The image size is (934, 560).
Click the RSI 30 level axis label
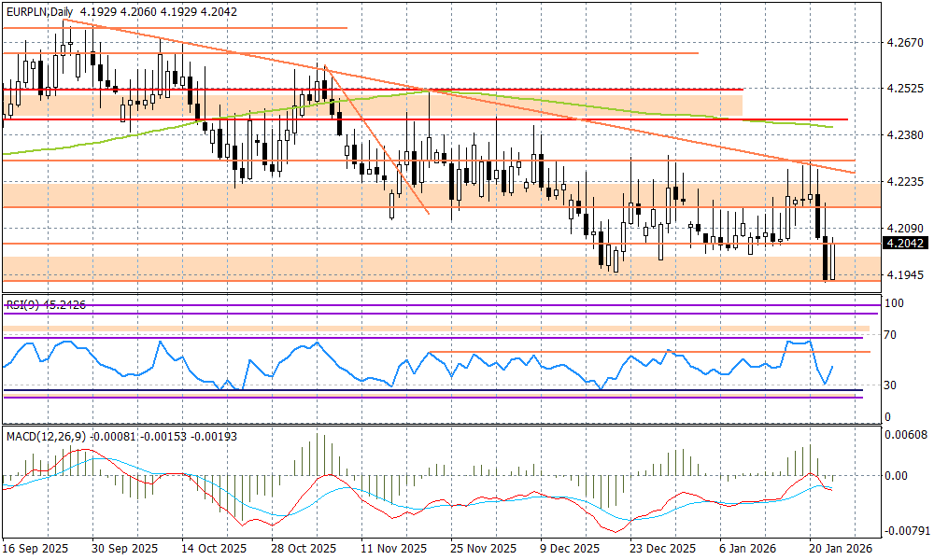[x=893, y=385]
